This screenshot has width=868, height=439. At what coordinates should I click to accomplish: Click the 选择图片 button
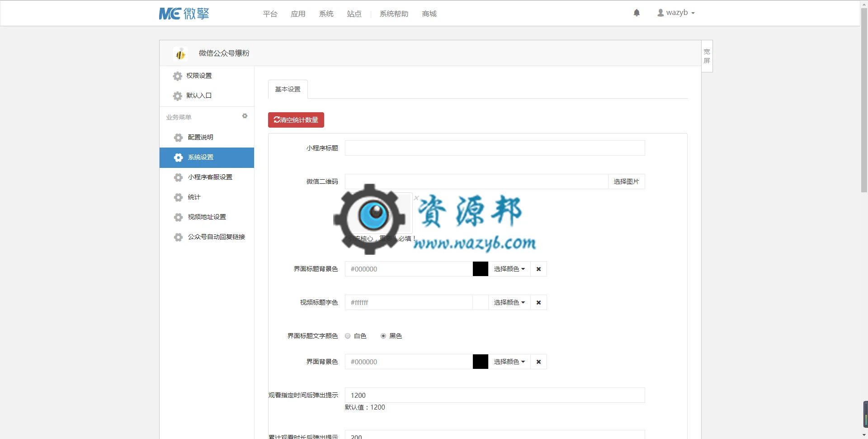coord(626,181)
